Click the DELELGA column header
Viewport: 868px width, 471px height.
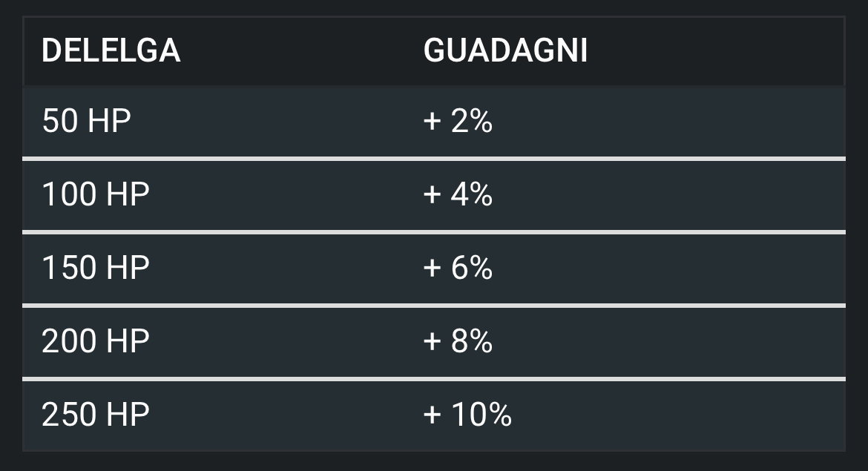pyautogui.click(x=111, y=50)
